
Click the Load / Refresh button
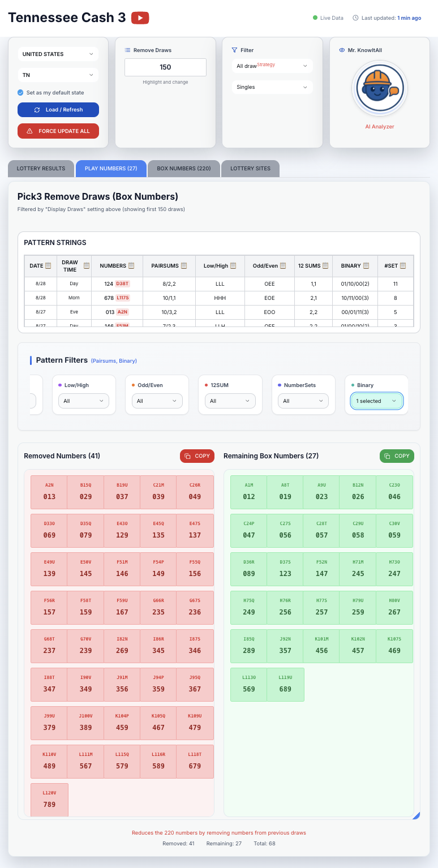coord(58,110)
